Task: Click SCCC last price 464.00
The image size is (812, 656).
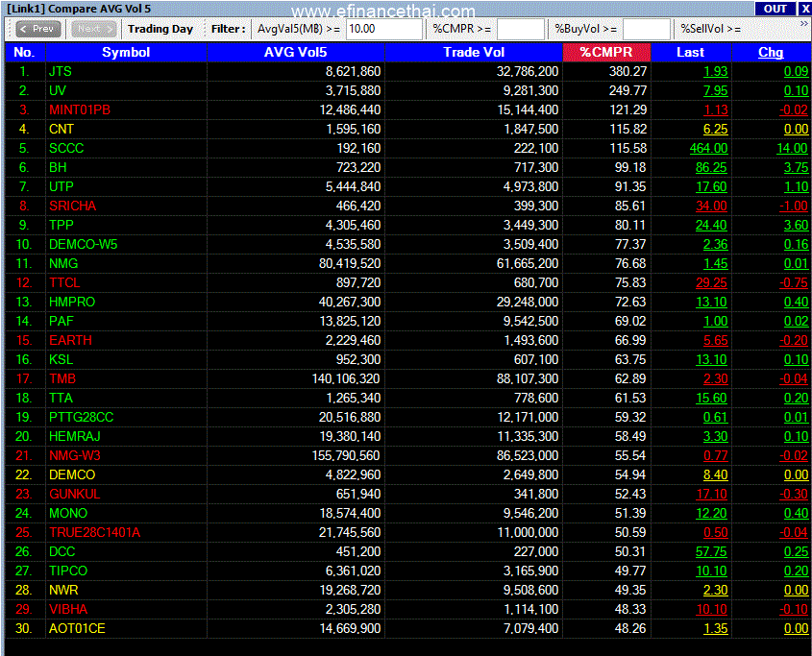Action: 708,148
